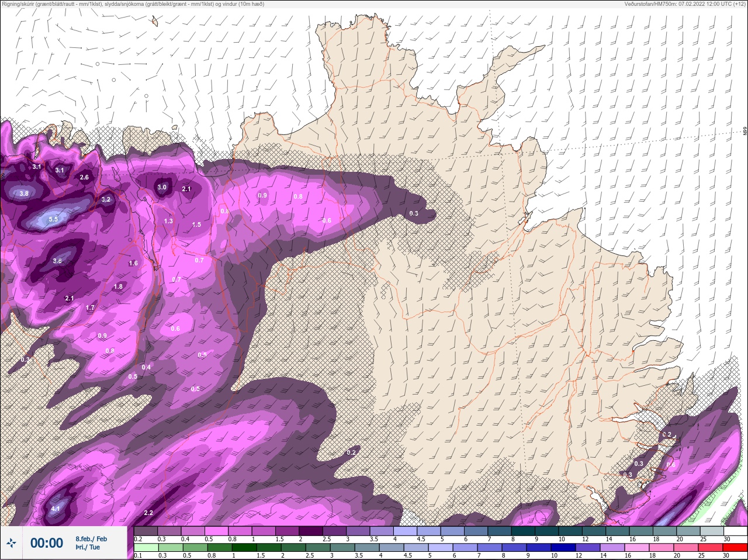The image size is (748, 560).
Task: Click the 2.2 precipitation value on the map
Action: pyautogui.click(x=148, y=513)
